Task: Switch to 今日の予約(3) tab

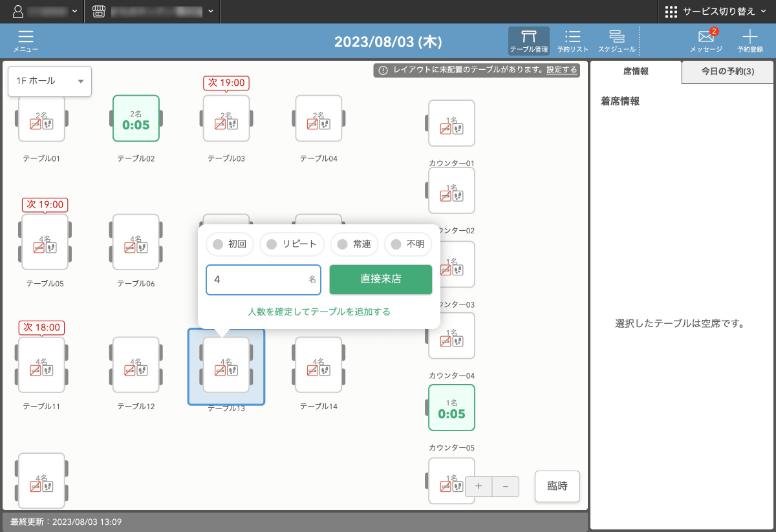Action: pyautogui.click(x=727, y=72)
